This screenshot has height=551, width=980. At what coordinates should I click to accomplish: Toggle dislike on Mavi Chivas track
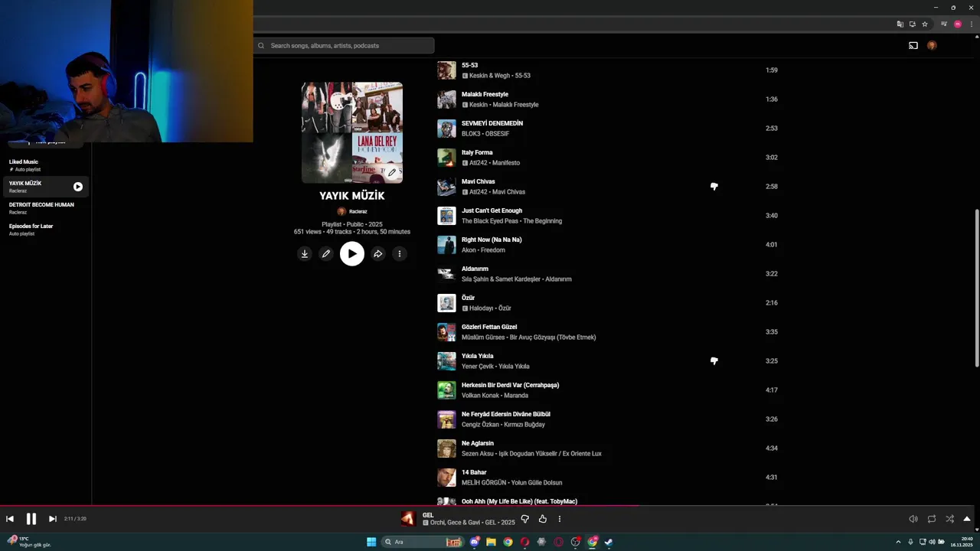(x=714, y=187)
